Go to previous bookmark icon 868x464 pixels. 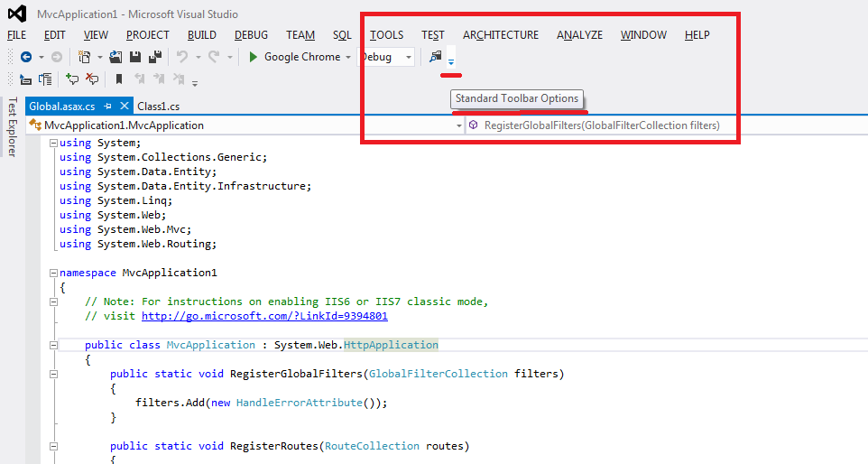[x=140, y=79]
